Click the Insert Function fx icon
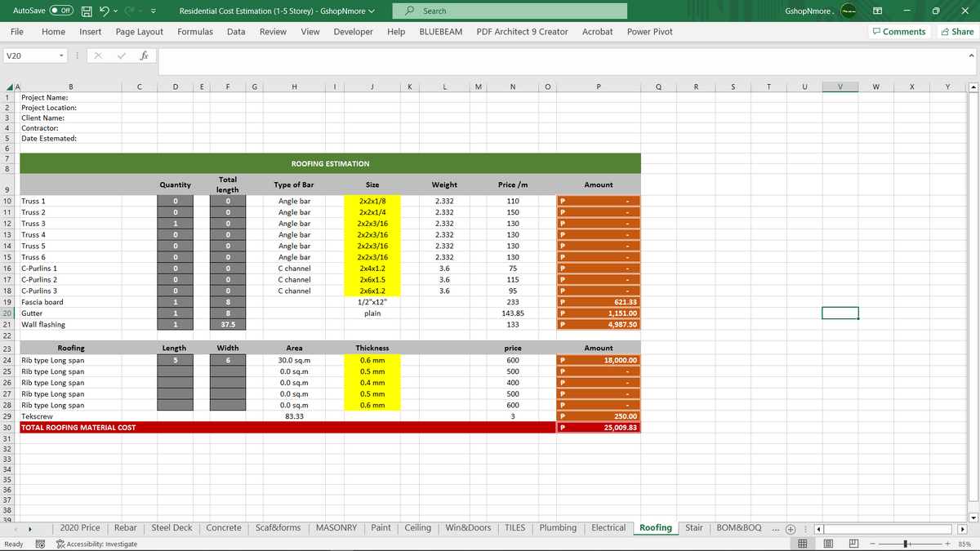This screenshot has height=551, width=980. tap(143, 56)
